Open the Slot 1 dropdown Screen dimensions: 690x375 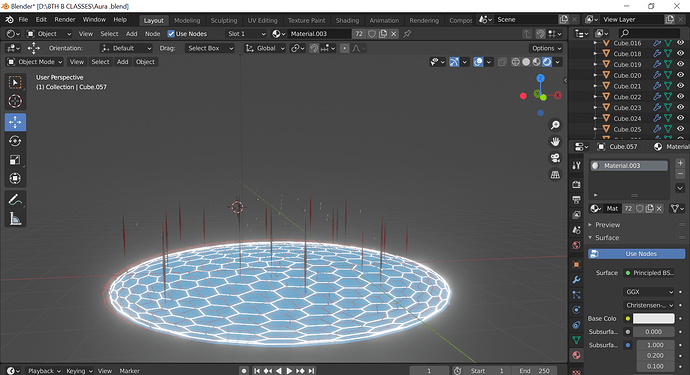246,34
